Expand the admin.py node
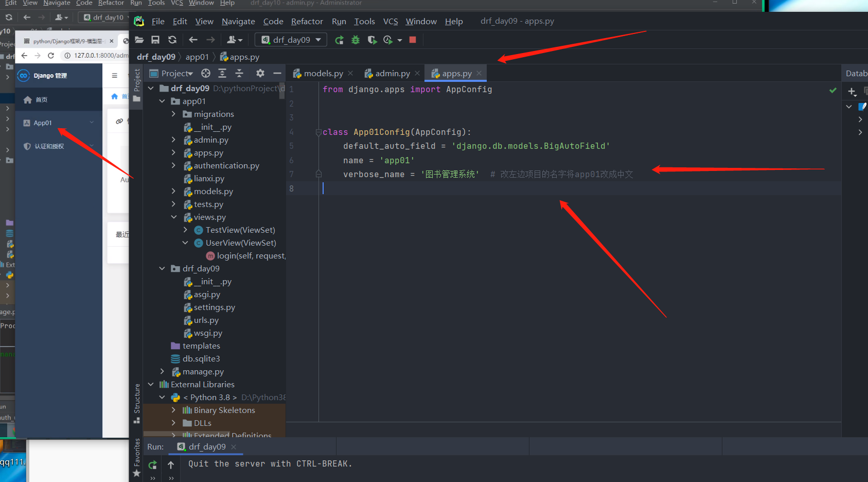 173,140
